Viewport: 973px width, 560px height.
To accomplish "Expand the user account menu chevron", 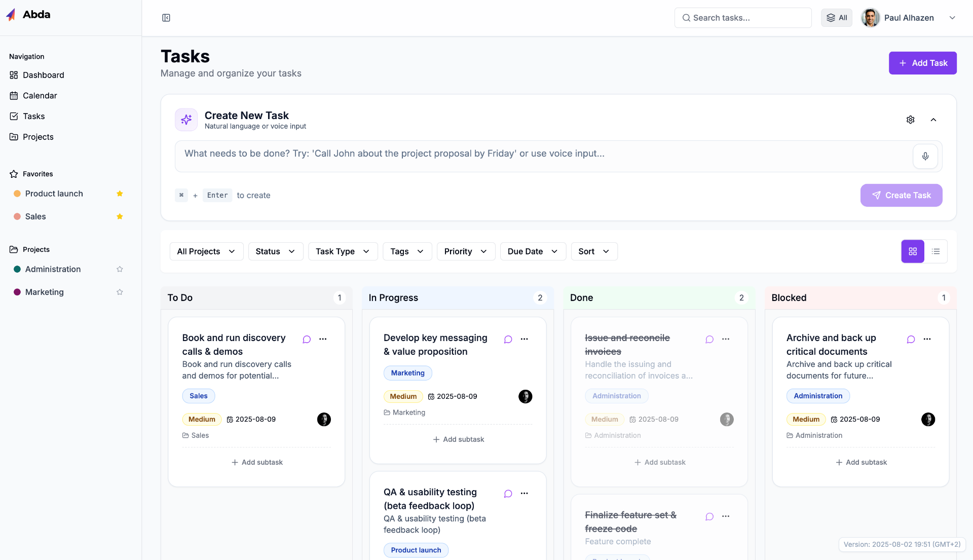I will point(952,18).
